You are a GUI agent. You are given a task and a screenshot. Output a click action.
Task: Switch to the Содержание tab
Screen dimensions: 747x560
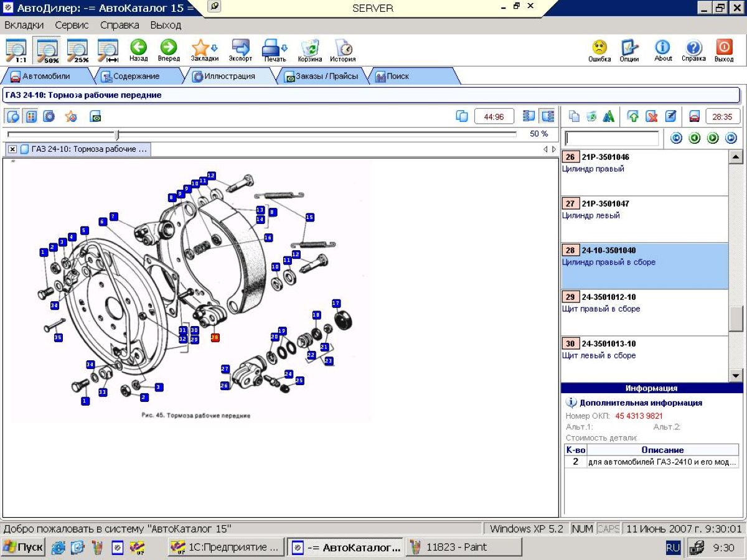pos(136,77)
